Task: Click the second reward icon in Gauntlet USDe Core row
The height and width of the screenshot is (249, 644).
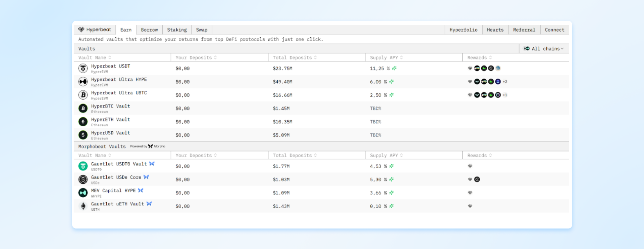Action: (477, 179)
